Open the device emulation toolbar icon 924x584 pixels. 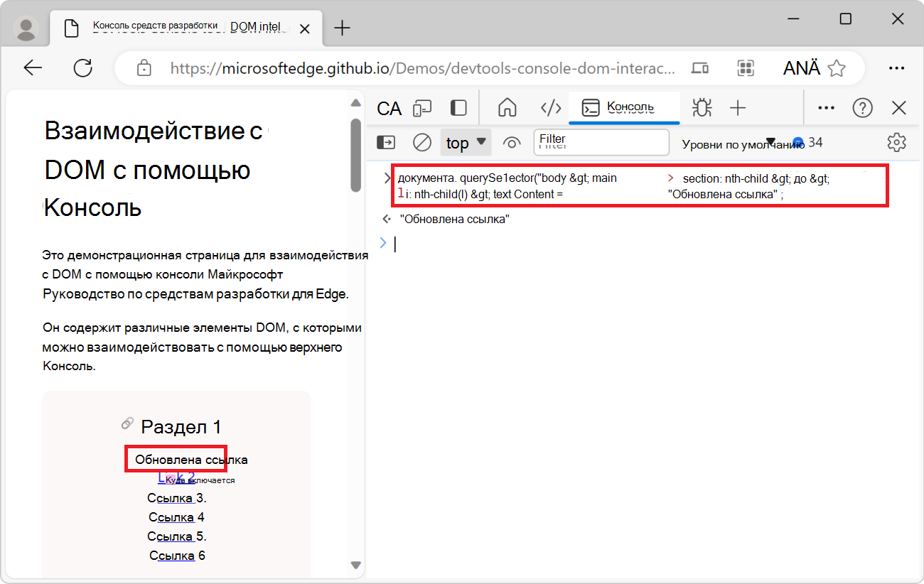pos(423,108)
